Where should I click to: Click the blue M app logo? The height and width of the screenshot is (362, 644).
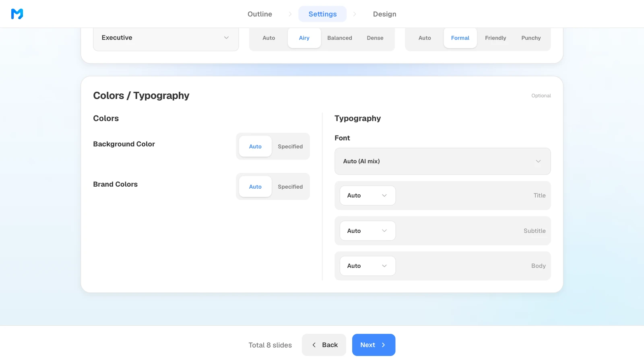[17, 14]
